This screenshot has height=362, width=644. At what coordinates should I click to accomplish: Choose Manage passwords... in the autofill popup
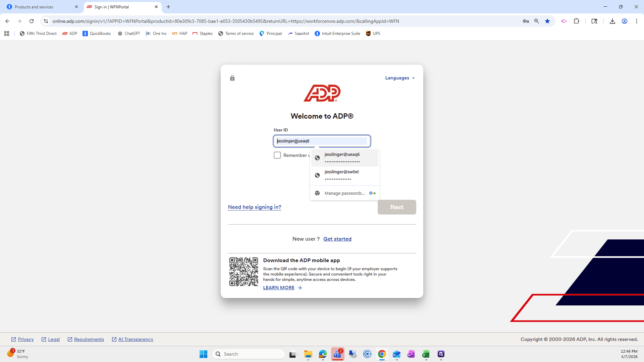344,193
